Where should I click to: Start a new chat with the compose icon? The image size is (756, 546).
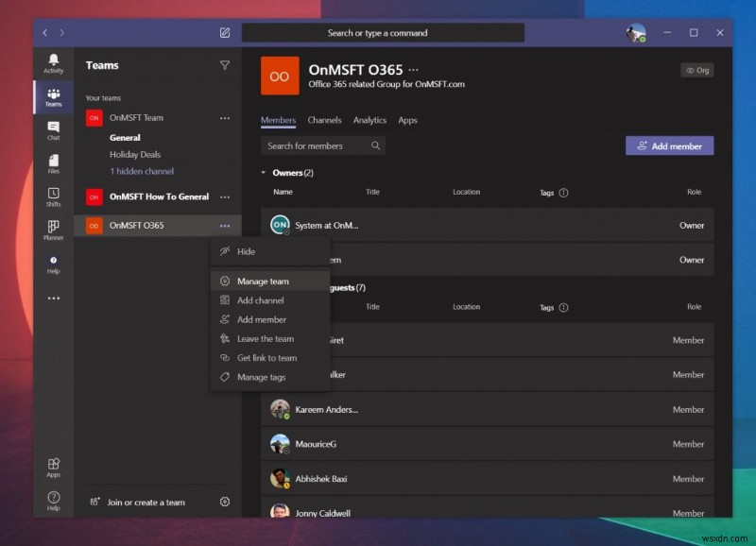(224, 31)
